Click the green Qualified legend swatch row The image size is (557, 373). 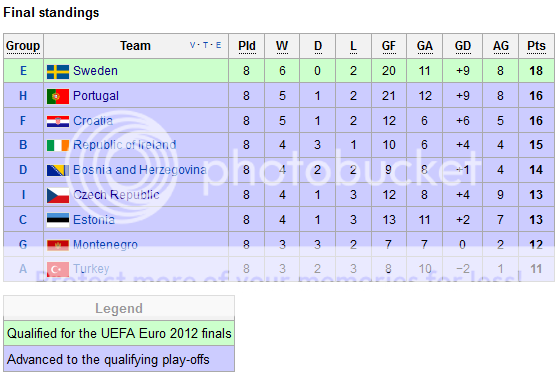[119, 333]
